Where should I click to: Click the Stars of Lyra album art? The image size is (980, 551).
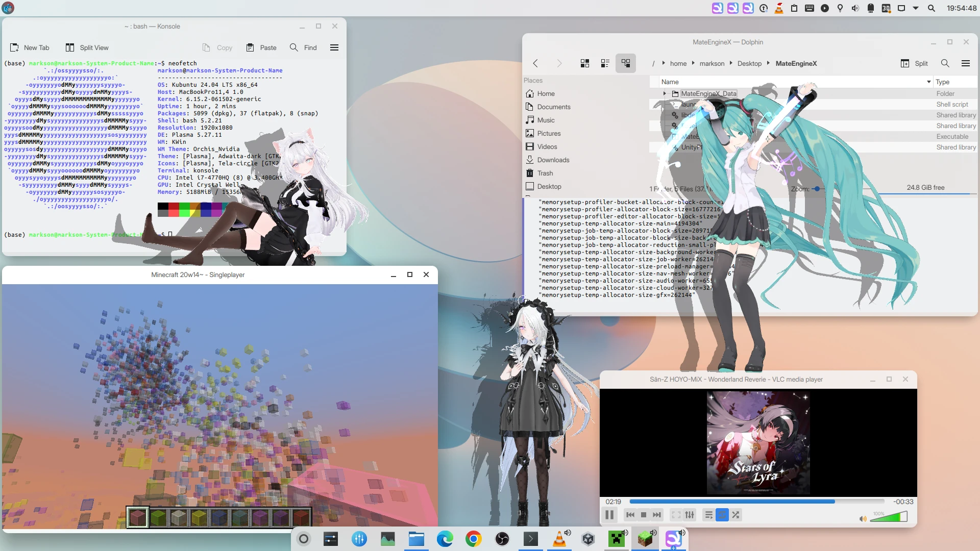tap(758, 442)
